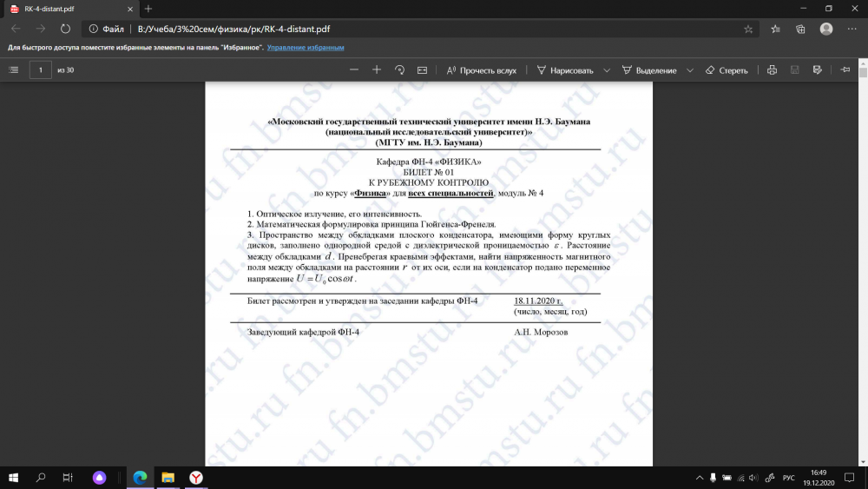Rotate the PDF page
868x489 pixels.
[x=399, y=69]
